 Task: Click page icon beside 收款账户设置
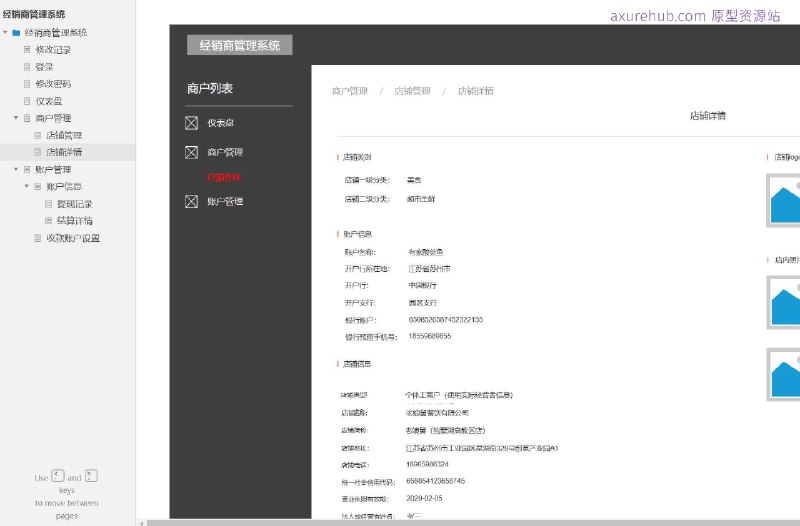click(38, 238)
